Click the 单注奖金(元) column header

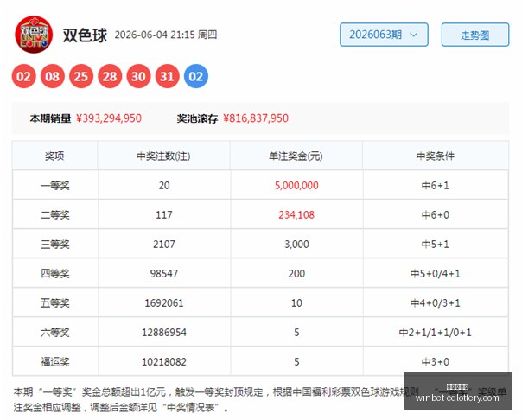click(x=296, y=156)
